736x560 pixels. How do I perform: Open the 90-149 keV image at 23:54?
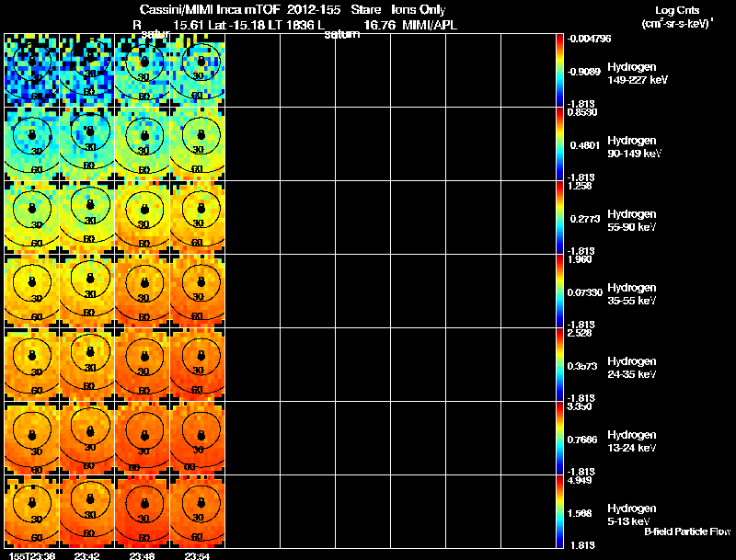(x=197, y=143)
